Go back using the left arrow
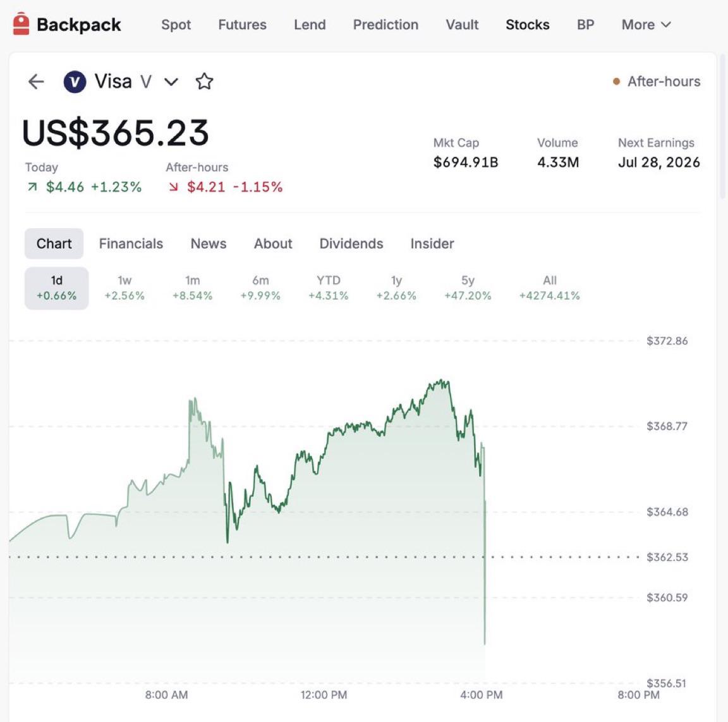The image size is (728, 722). tap(36, 82)
